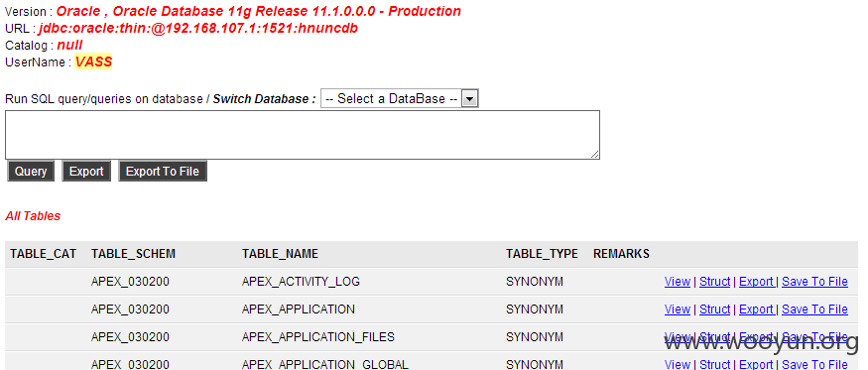Click Save To File for APEX_ACTIVITY_LOG
Screen dimensions: 868x370
coord(814,282)
